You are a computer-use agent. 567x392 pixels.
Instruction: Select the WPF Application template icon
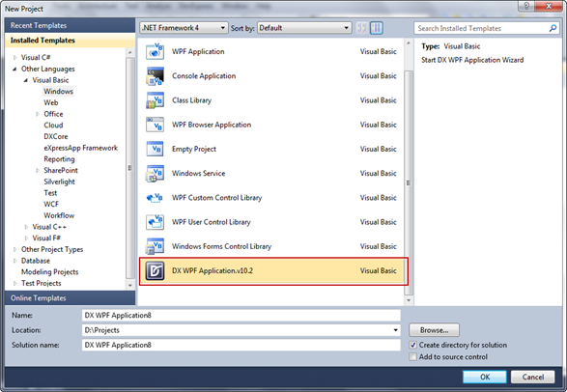point(155,52)
